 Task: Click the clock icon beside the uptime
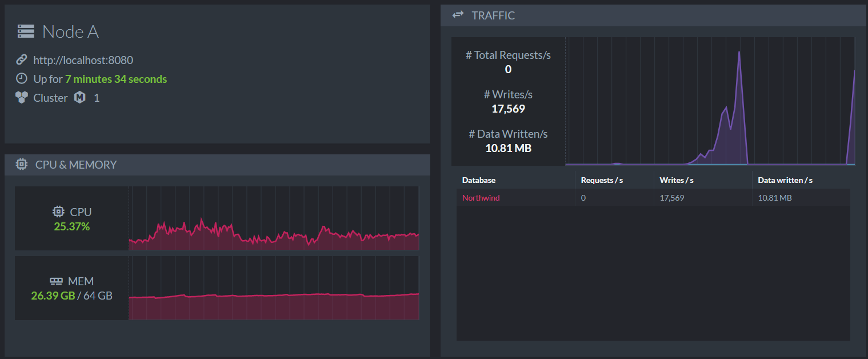22,78
